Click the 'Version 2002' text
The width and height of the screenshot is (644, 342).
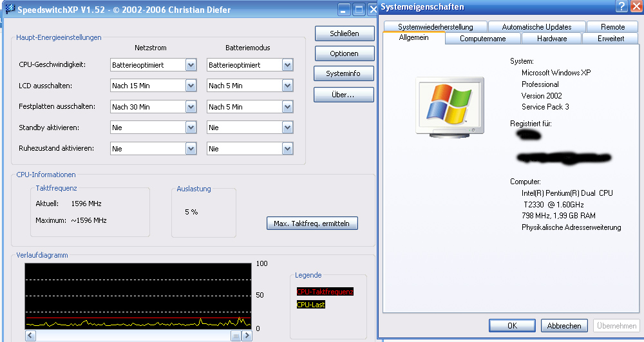(x=542, y=96)
